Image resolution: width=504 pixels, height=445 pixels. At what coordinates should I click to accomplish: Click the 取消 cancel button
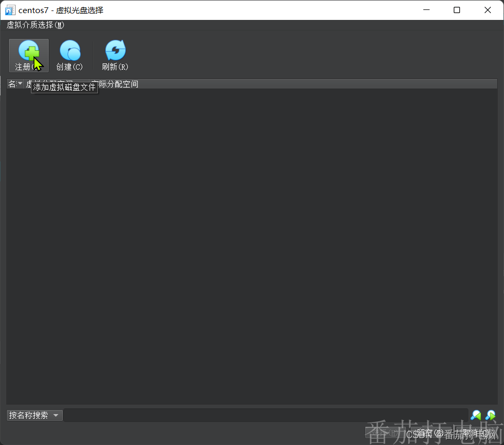(476, 433)
